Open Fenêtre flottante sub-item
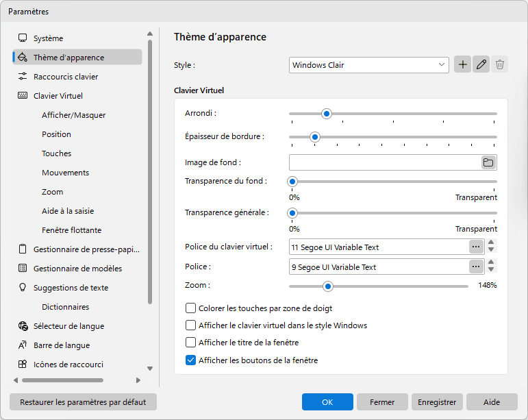Screen dimensions: 528x420 coord(71,230)
